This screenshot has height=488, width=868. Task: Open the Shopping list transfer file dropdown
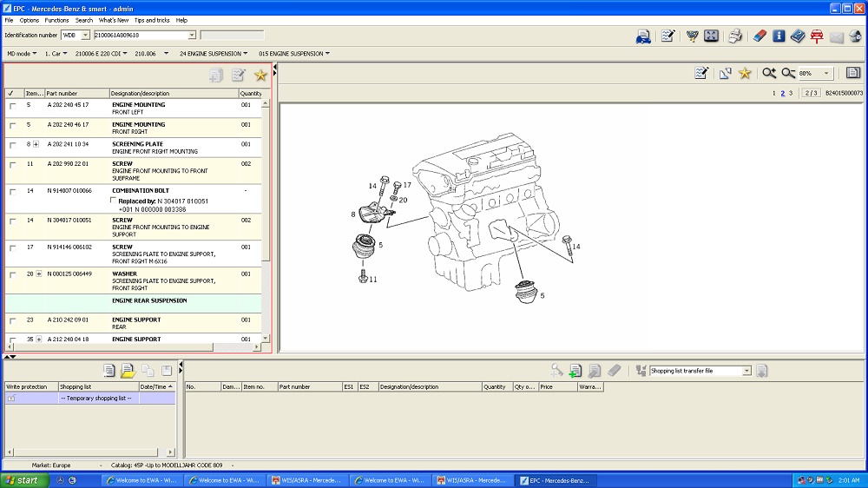click(746, 371)
